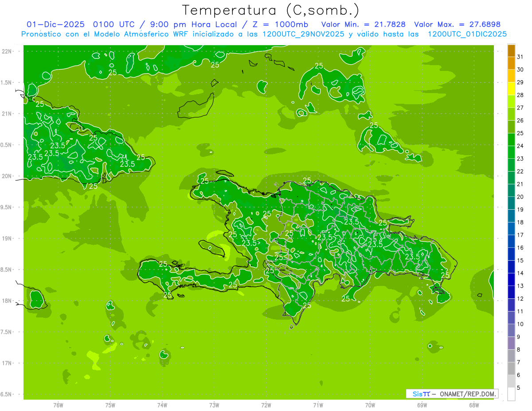Click the Valor Max. = 27.6898 text
The height and width of the screenshot is (411, 532).
click(x=457, y=24)
